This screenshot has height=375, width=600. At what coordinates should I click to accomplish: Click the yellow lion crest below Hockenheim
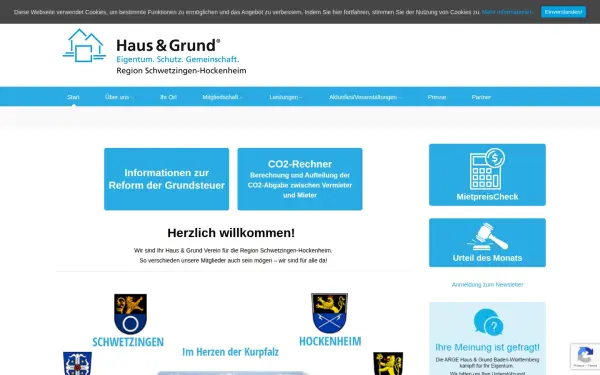388,364
